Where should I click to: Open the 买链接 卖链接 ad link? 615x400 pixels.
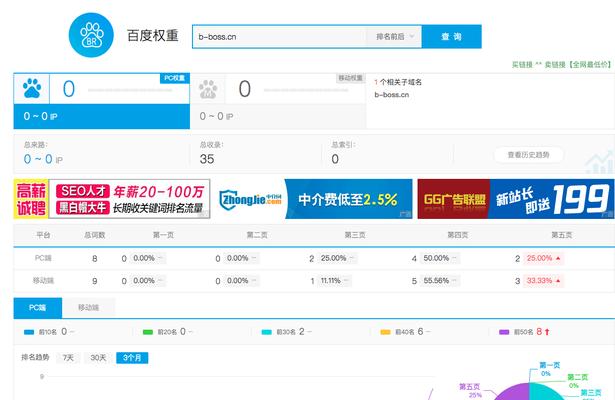(561, 65)
